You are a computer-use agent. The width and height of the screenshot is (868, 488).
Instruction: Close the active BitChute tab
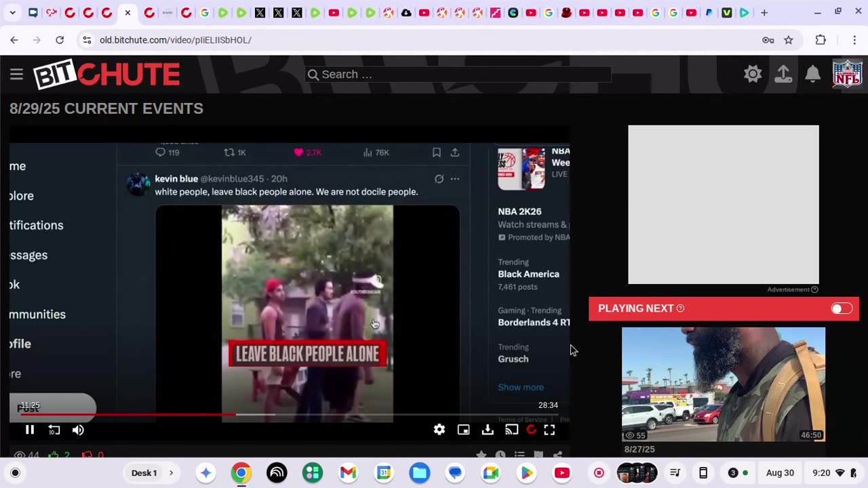[x=127, y=13]
